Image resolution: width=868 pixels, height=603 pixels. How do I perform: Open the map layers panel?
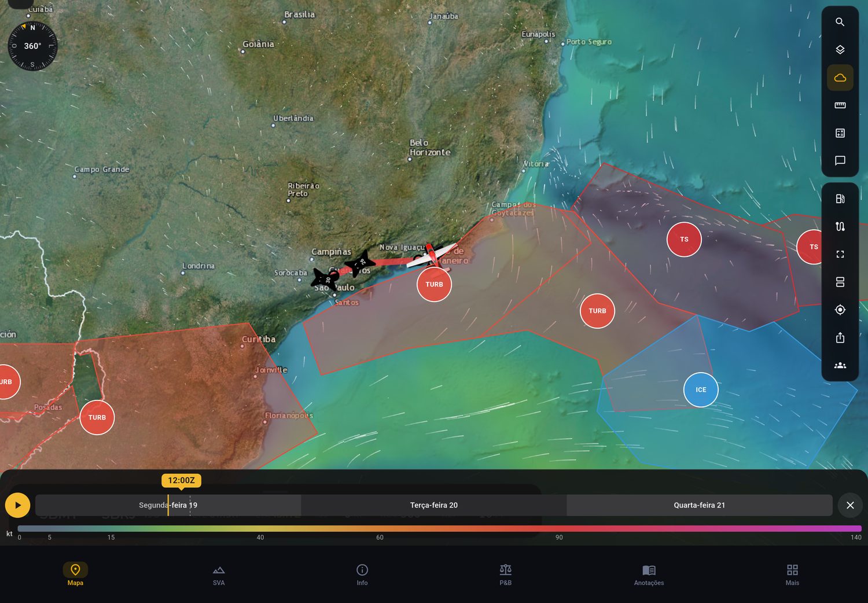(x=840, y=50)
